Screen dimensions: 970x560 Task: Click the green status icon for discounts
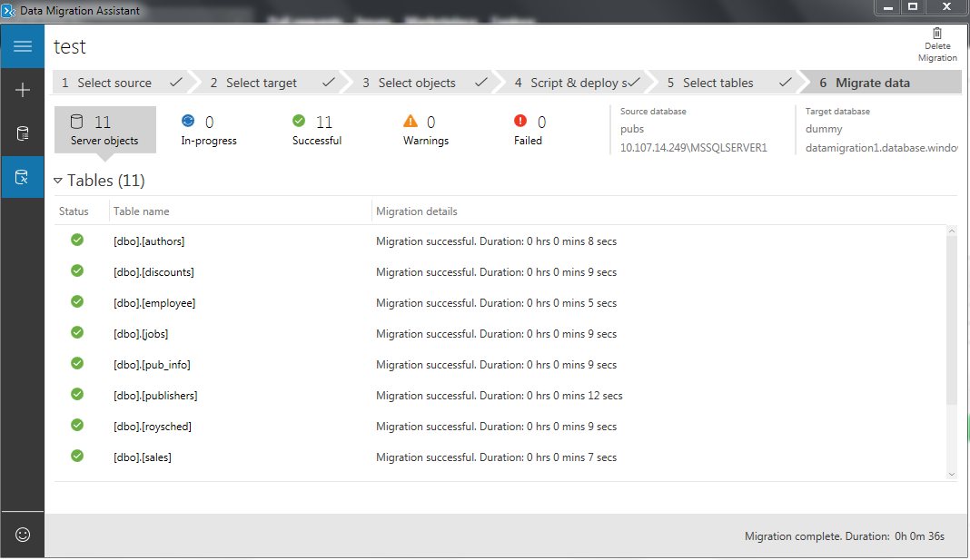click(77, 270)
